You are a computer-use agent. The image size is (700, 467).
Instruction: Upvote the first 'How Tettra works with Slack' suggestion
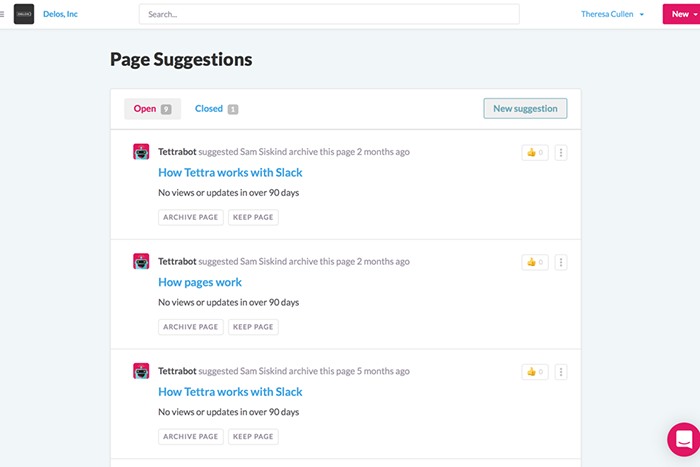534,153
